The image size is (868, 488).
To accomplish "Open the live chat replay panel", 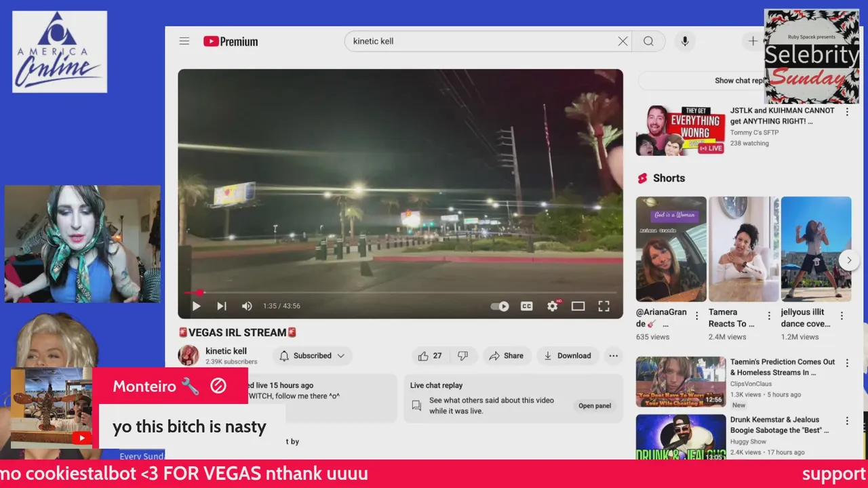I will coord(595,406).
